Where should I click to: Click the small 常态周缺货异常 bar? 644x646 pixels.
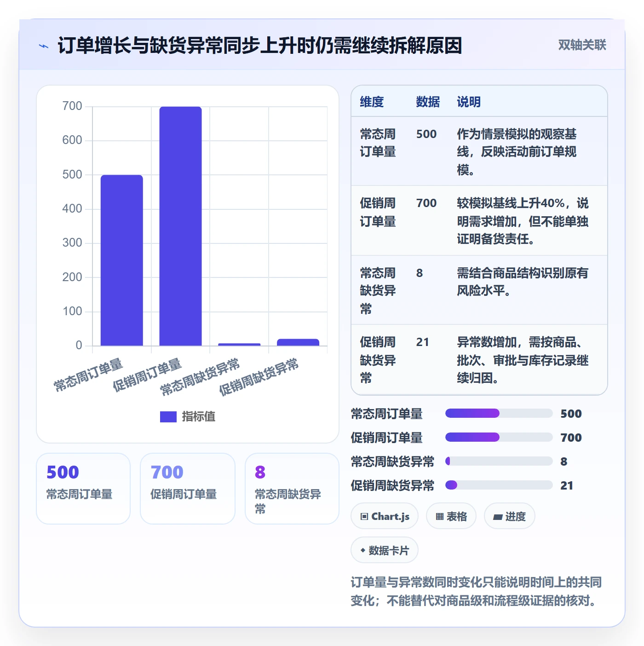(x=239, y=344)
